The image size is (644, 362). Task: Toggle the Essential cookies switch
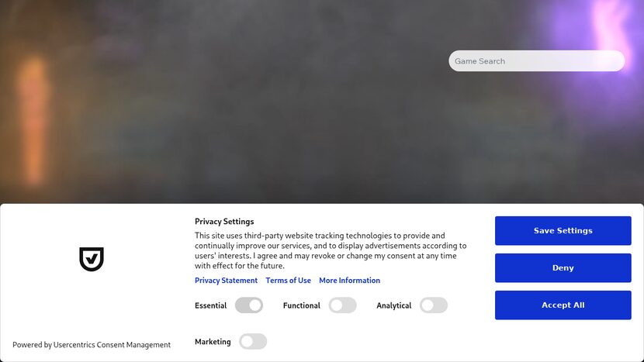[x=249, y=305]
